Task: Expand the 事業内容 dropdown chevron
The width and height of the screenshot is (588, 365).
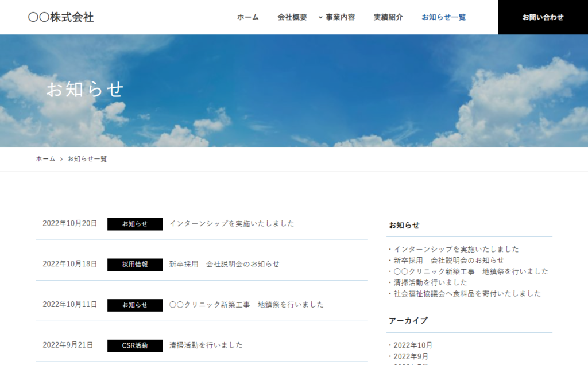Action: tap(321, 17)
